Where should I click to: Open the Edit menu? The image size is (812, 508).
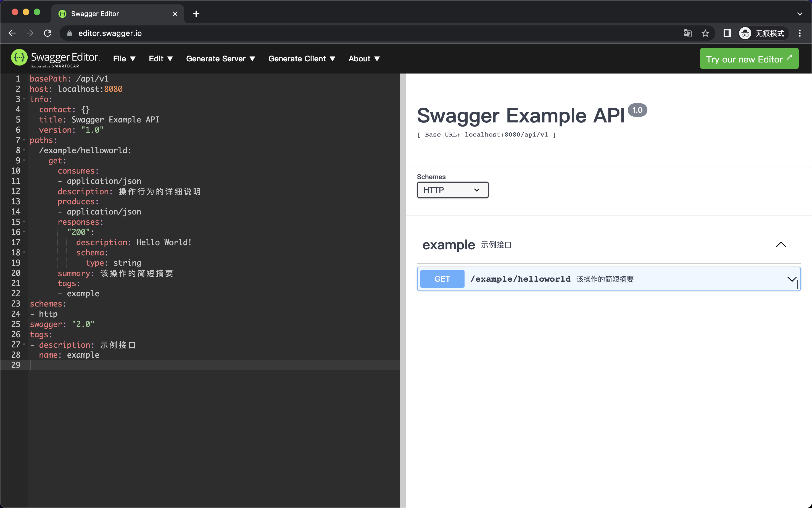point(160,59)
